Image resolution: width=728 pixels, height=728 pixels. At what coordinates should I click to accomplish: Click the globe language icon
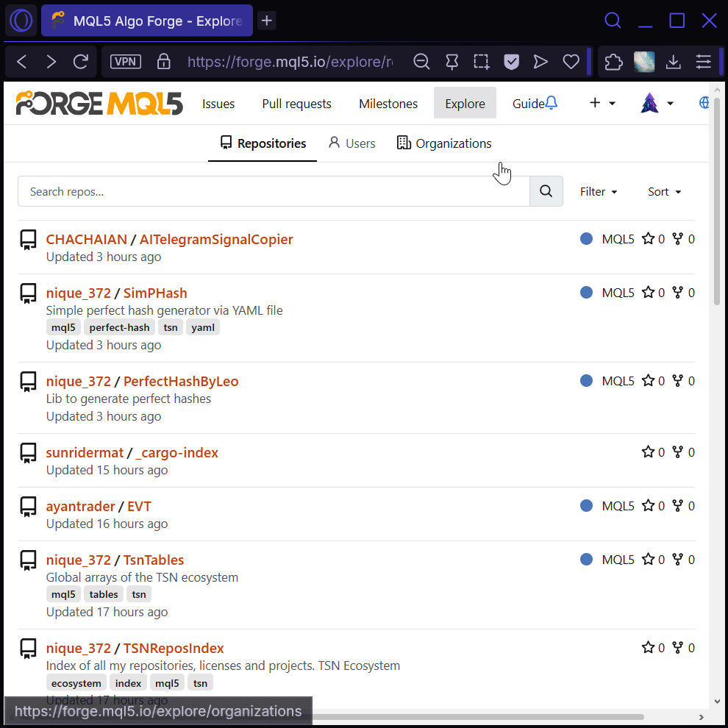704,103
